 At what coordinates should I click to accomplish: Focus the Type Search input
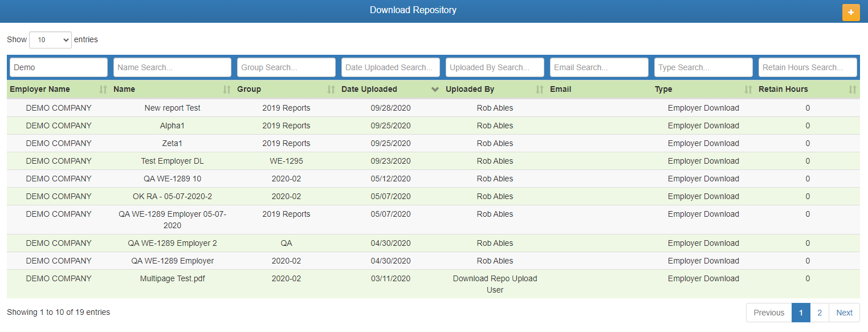pos(703,67)
